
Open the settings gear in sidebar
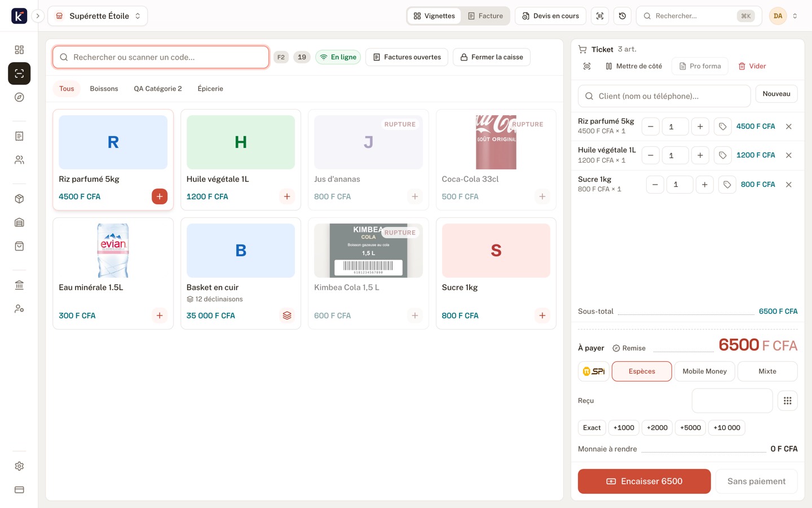point(19,466)
